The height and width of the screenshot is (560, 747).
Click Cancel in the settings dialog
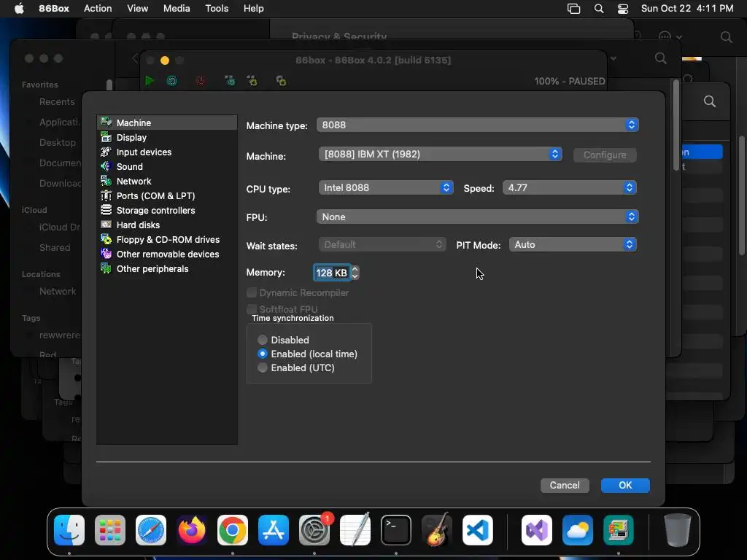[565, 485]
